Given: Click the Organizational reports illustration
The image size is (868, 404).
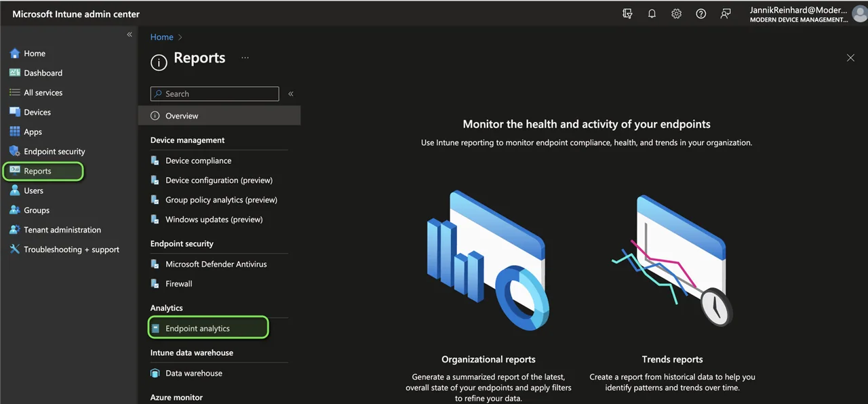Looking at the screenshot, I should click(x=488, y=261).
